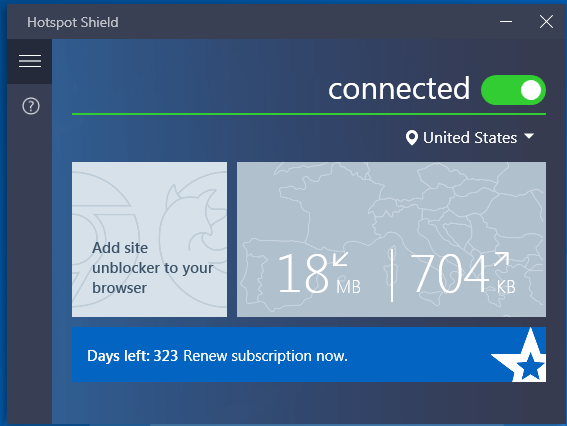
Task: Click the Renew subscription now link
Action: (265, 356)
